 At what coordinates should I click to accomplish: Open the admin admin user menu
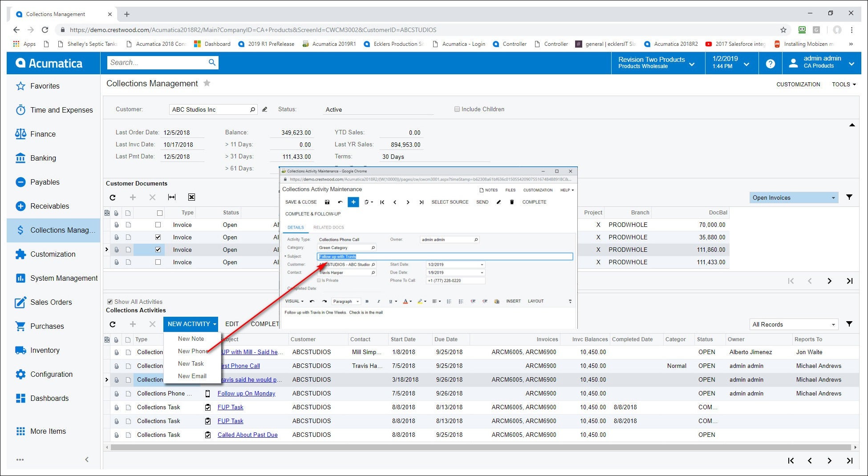pyautogui.click(x=822, y=63)
